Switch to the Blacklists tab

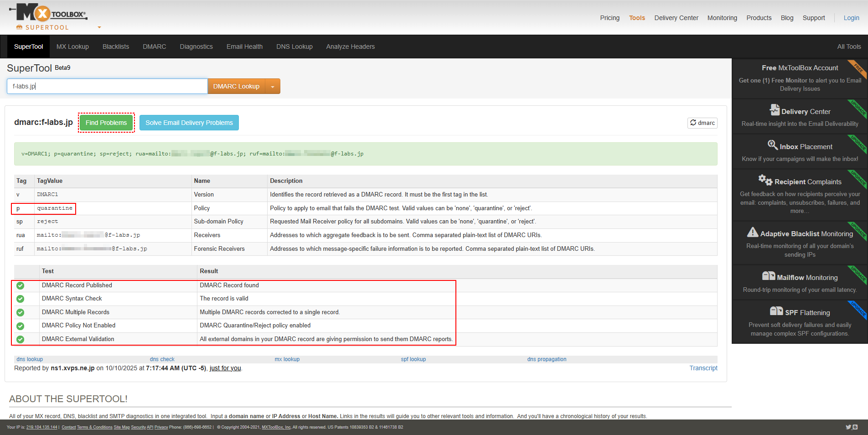click(116, 47)
